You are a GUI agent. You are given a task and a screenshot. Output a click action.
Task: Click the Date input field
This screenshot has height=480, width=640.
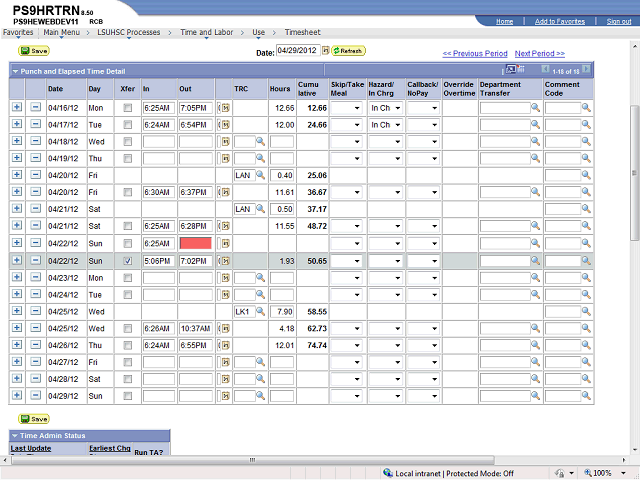(x=298, y=50)
